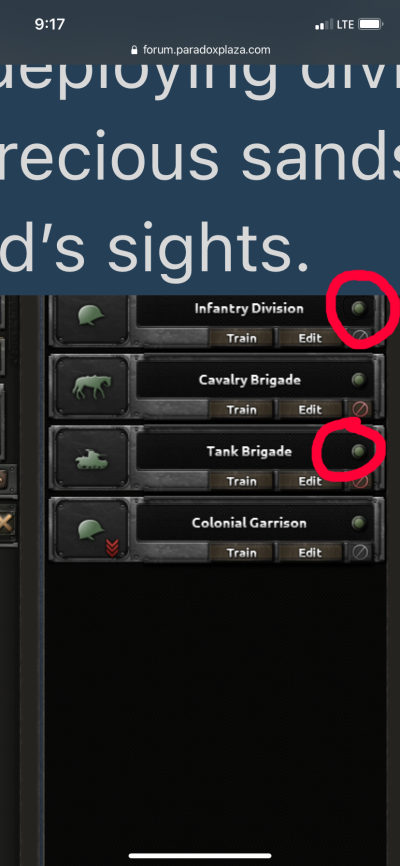400x866 pixels.
Task: Select the Colonial Garrison template name
Action: [x=249, y=522]
